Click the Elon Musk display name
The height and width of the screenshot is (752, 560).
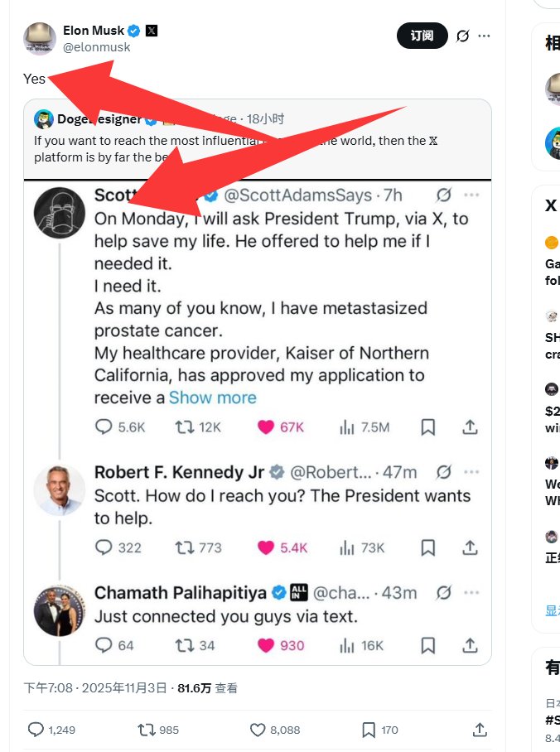94,31
